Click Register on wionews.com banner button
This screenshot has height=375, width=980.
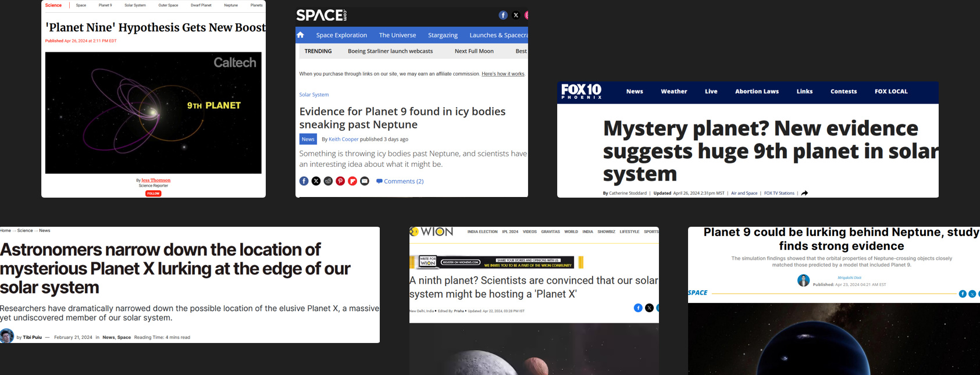pos(461,262)
